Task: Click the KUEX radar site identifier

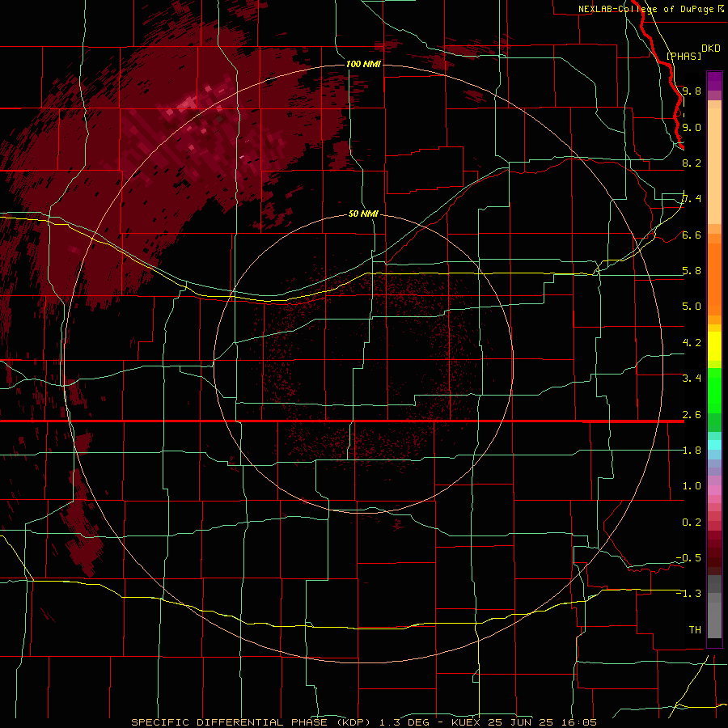Action: click(x=466, y=722)
